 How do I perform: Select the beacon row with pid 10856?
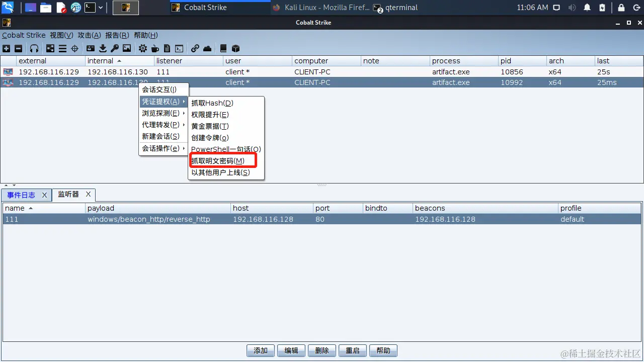[322, 72]
